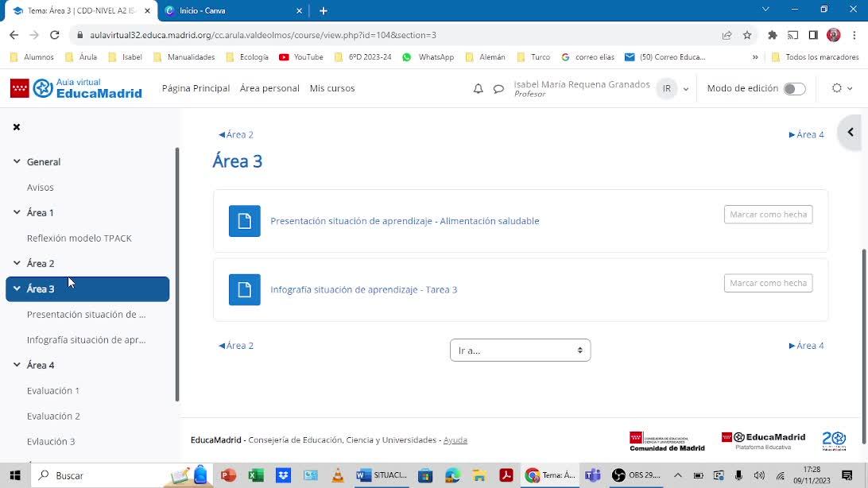
Task: Go to Mis cursos menu item
Action: [332, 88]
